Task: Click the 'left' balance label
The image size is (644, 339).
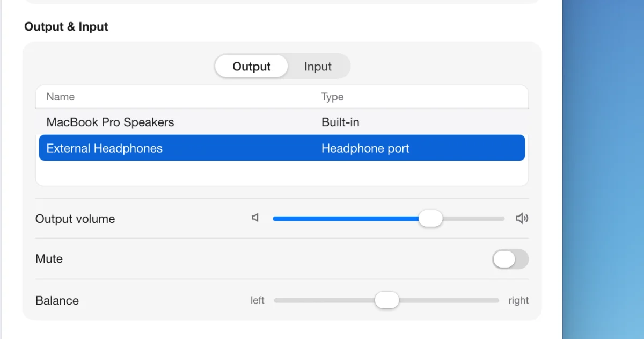Action: tap(258, 300)
